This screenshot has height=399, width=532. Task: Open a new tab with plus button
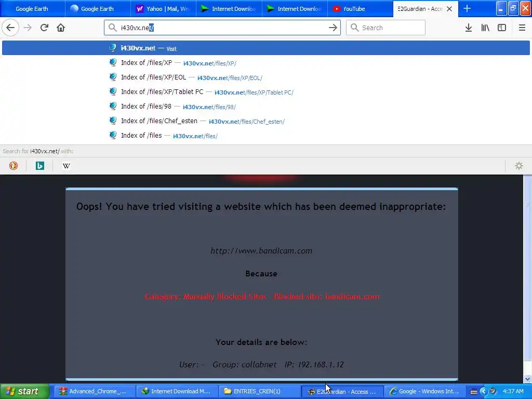(x=467, y=8)
